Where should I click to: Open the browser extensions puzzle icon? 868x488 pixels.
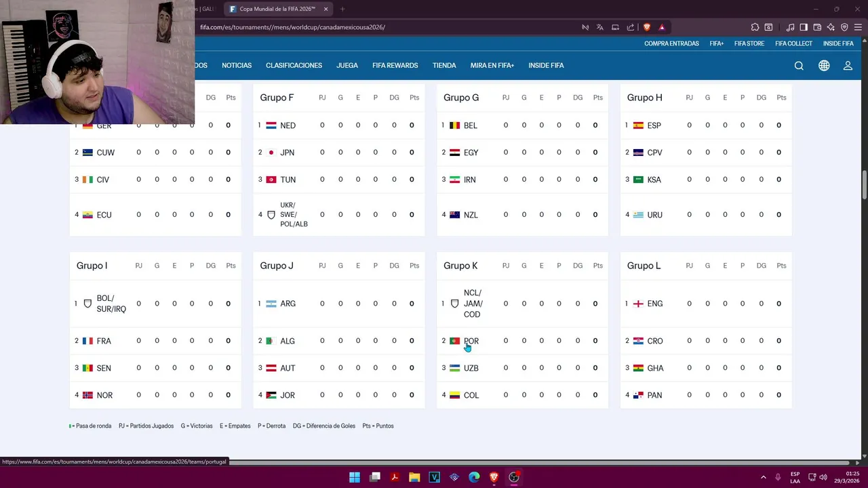click(755, 27)
